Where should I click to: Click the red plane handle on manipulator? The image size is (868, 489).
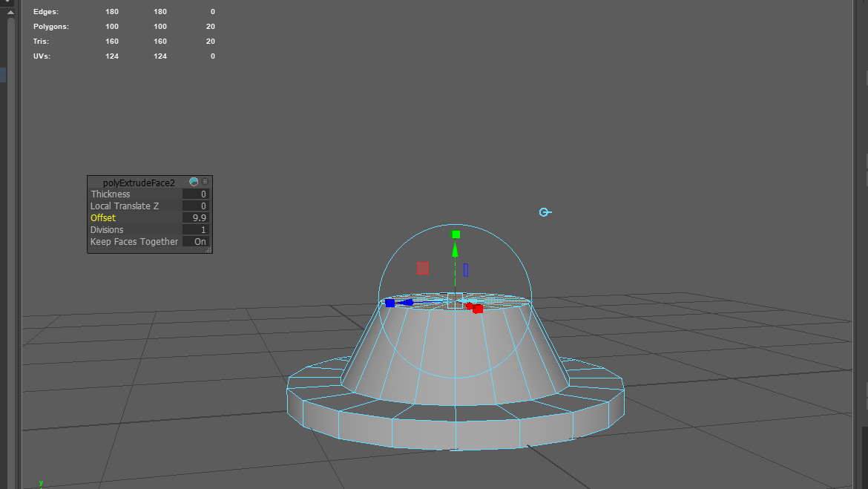tap(422, 268)
